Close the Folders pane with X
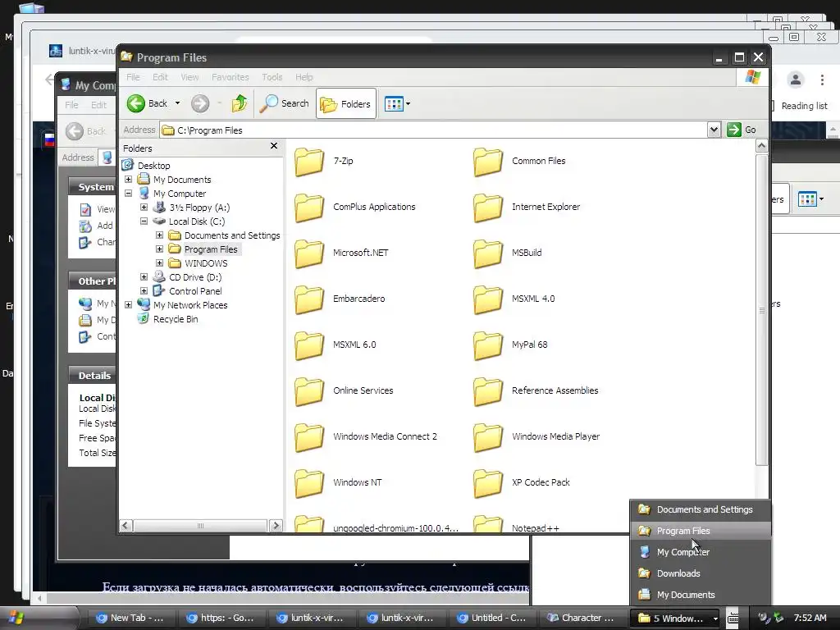Image resolution: width=840 pixels, height=630 pixels. (274, 146)
